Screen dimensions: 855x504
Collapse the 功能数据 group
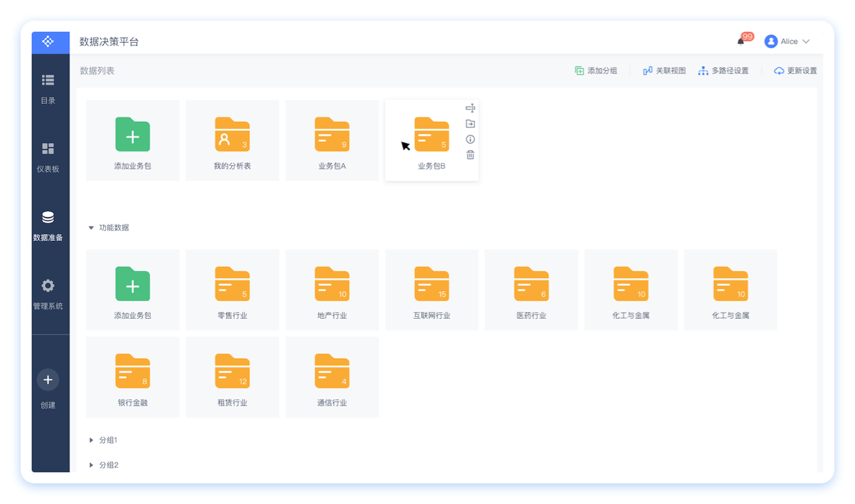tap(91, 228)
